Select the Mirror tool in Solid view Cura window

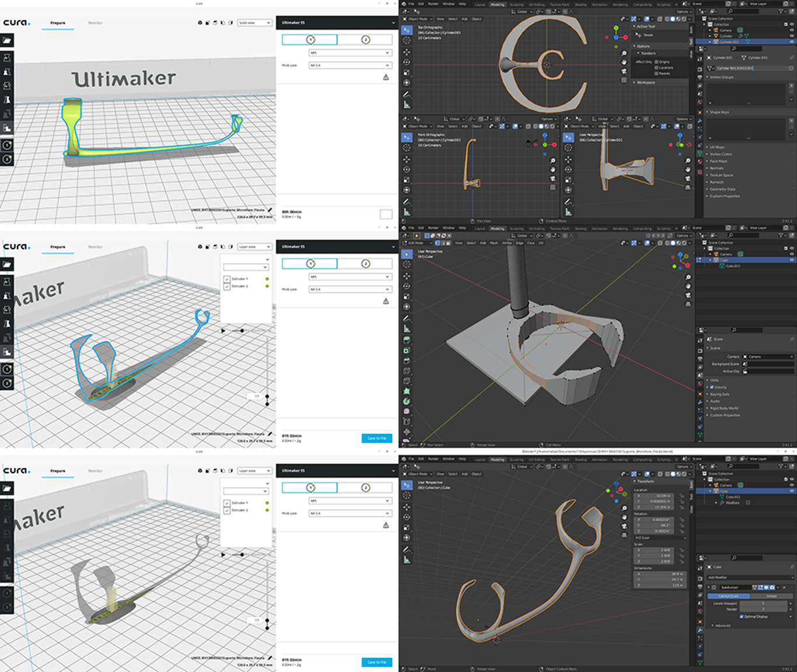pyautogui.click(x=7, y=100)
